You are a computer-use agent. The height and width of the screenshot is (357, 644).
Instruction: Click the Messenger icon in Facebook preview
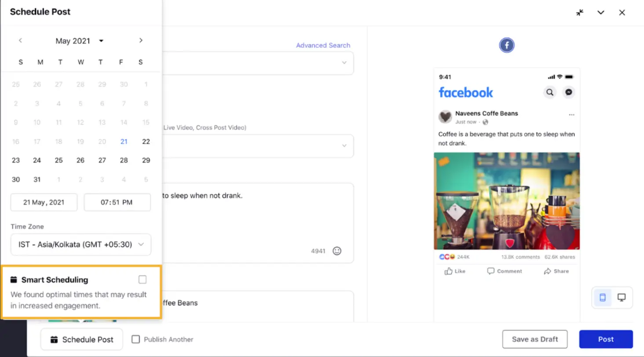[569, 92]
